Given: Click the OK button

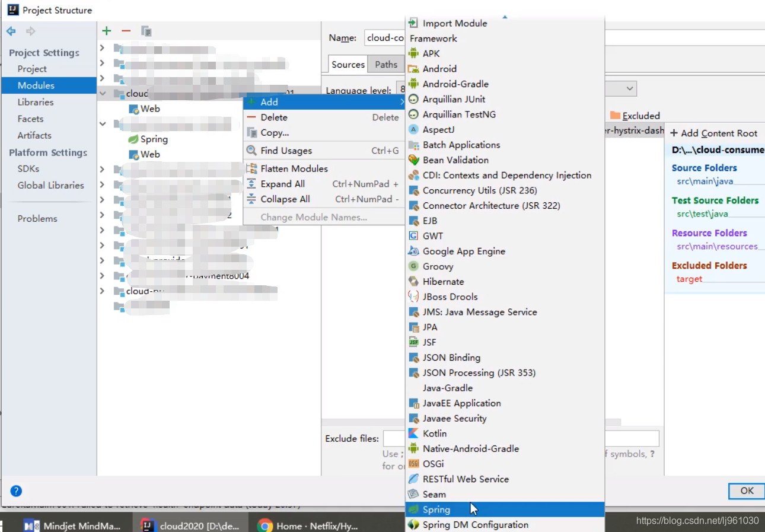Looking at the screenshot, I should click(747, 490).
